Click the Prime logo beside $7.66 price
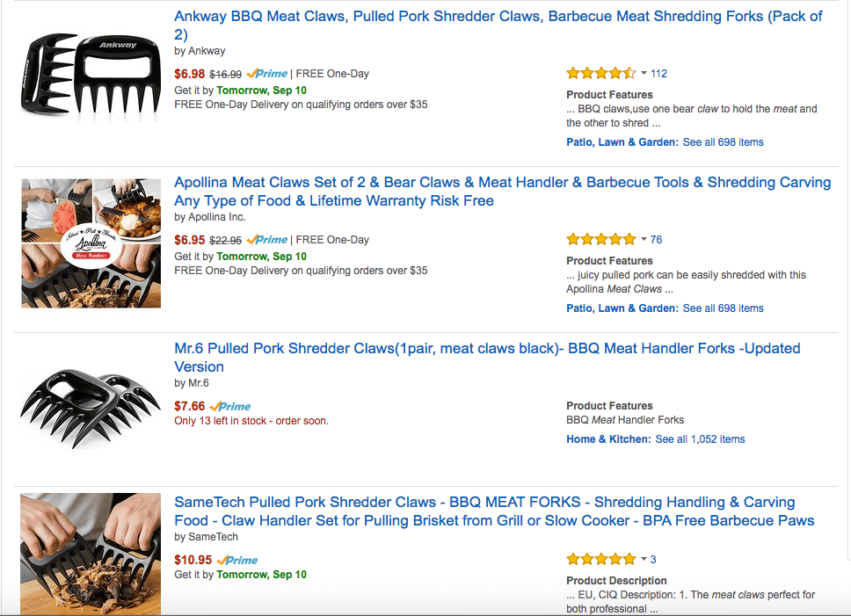 tap(230, 406)
